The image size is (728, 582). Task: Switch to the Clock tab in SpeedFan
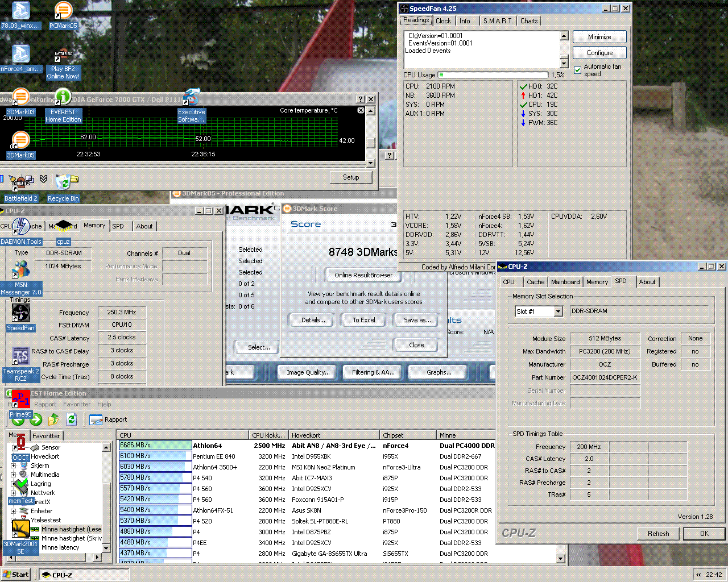[x=443, y=21]
